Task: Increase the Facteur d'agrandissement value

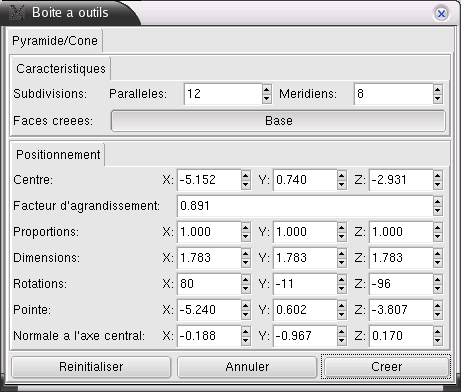Action: pos(438,201)
